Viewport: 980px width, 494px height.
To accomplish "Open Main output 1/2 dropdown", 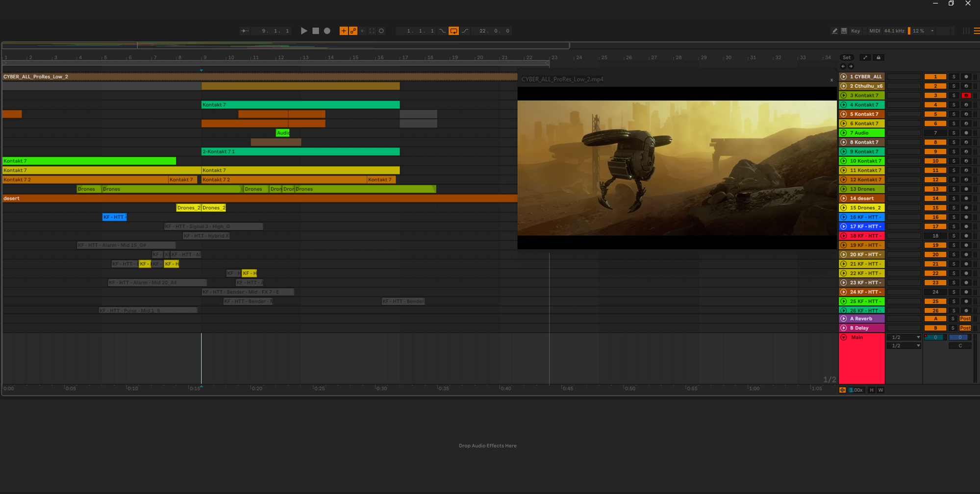I will coord(904,346).
